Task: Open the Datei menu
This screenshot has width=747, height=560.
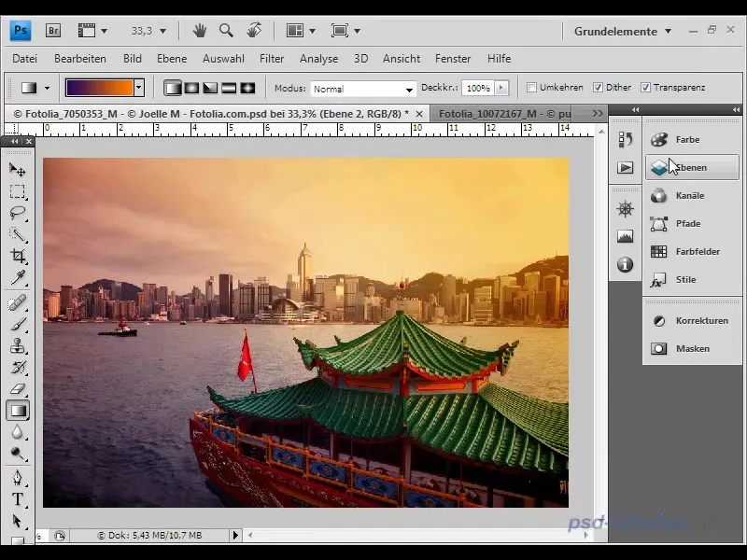Action: point(25,59)
